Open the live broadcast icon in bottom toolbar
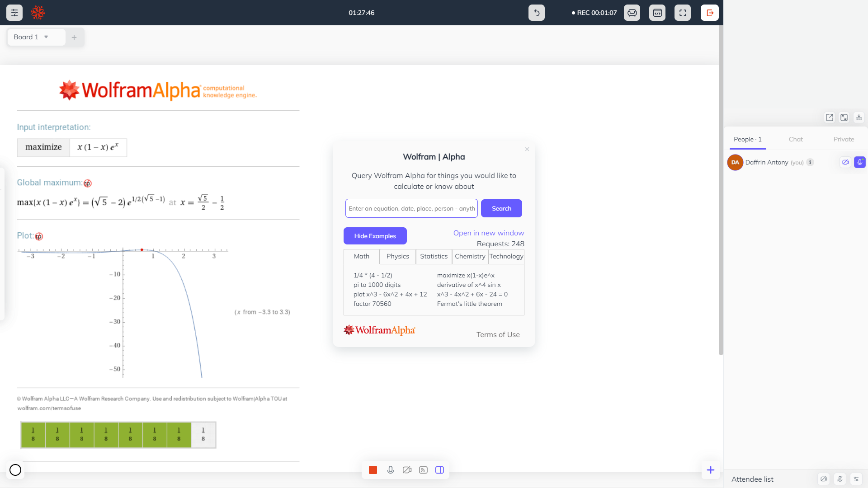This screenshot has width=868, height=488. click(423, 470)
